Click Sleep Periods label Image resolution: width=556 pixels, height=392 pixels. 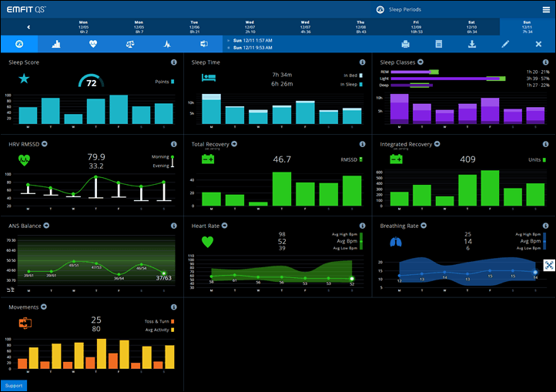point(404,9)
